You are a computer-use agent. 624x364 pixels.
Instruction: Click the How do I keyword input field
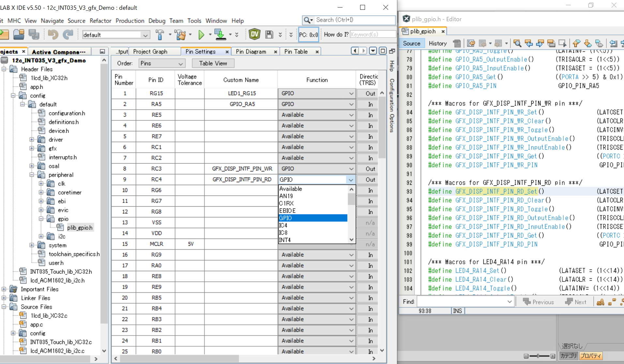[373, 34]
